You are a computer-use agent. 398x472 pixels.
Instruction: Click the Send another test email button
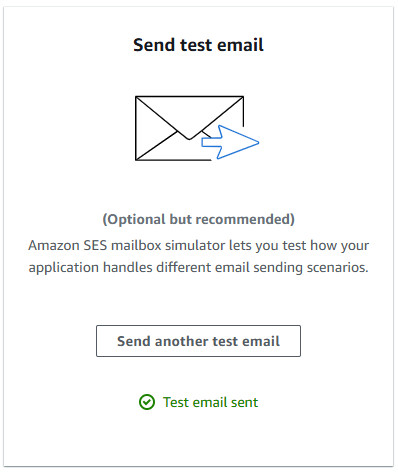(198, 341)
